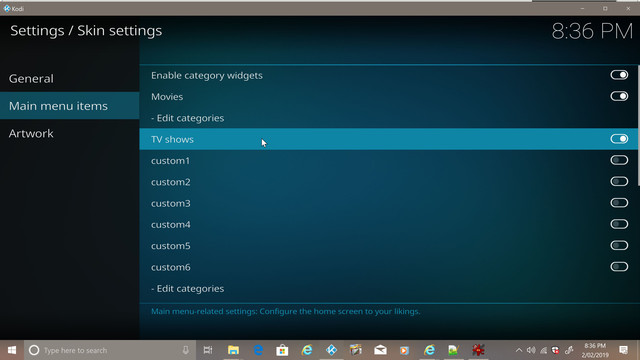Select the Movies row label
This screenshot has height=360, width=640.
pyautogui.click(x=167, y=97)
